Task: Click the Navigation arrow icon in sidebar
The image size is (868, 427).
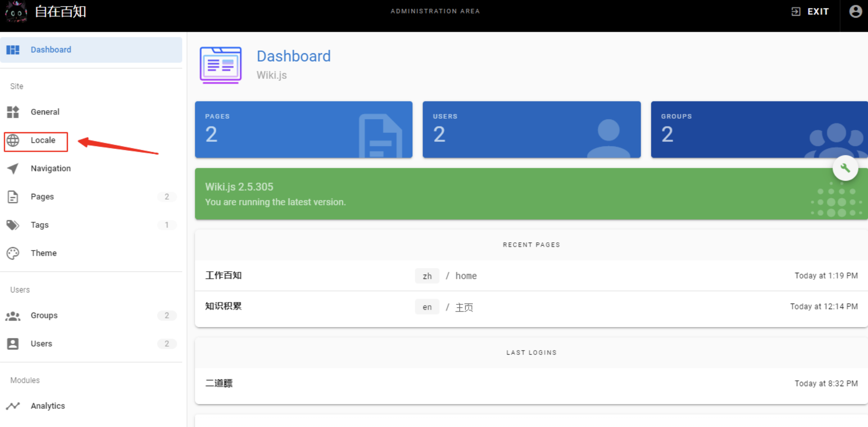Action: [13, 168]
